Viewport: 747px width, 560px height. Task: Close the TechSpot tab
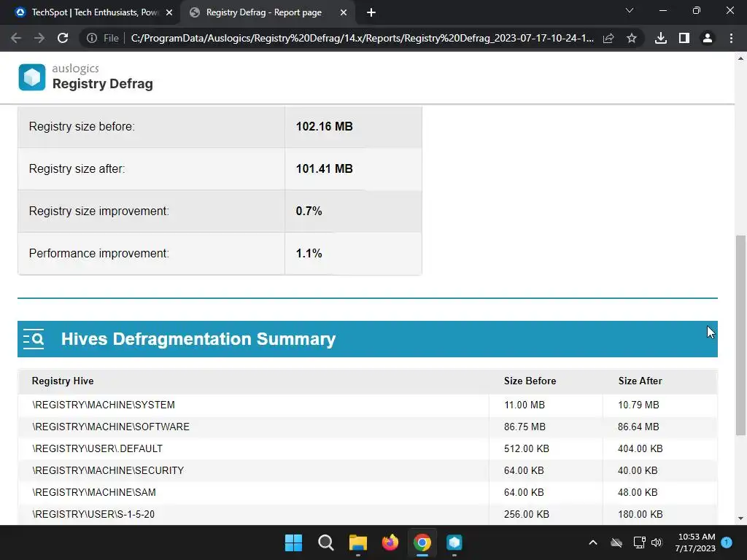coord(169,12)
